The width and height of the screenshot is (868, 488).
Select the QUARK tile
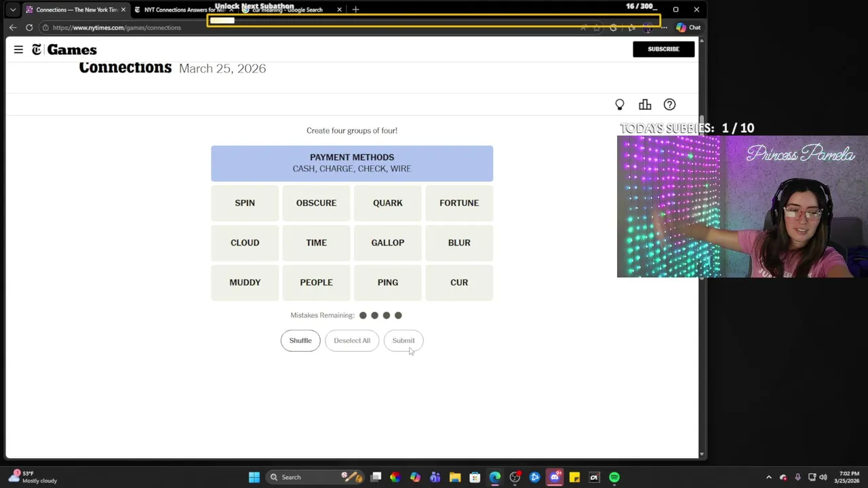388,203
